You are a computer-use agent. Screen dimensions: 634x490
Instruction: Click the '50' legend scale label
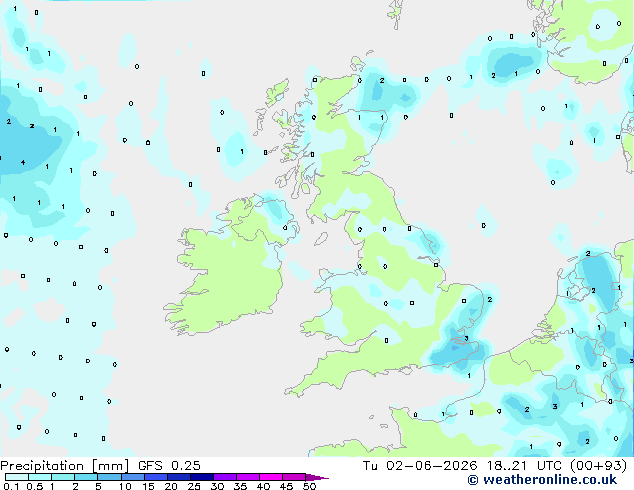click(x=309, y=486)
